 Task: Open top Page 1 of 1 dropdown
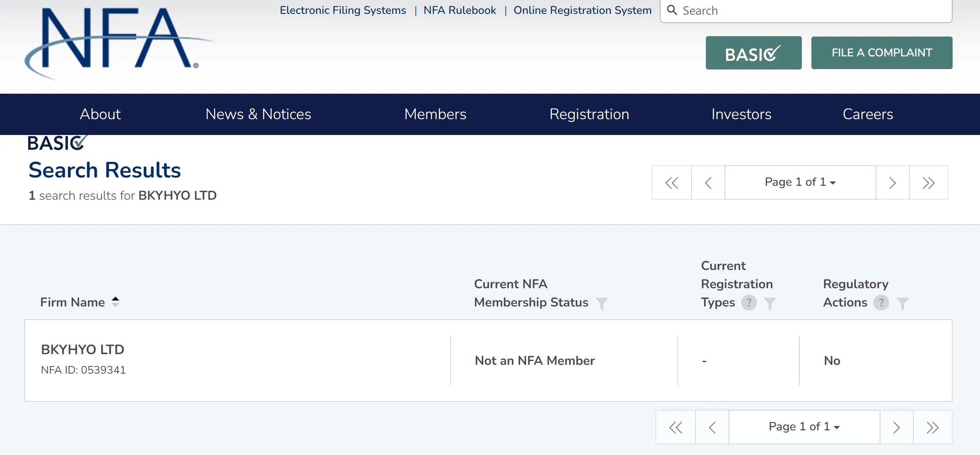click(800, 182)
